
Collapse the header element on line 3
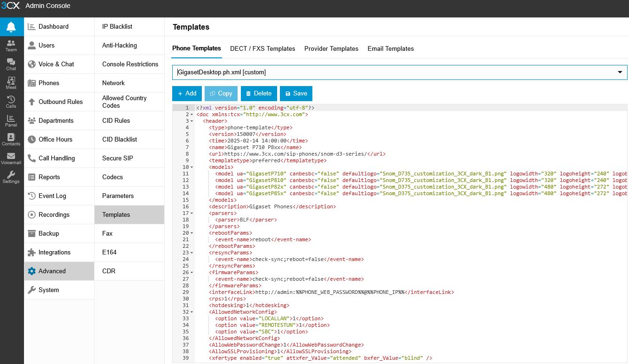pyautogui.click(x=192, y=121)
